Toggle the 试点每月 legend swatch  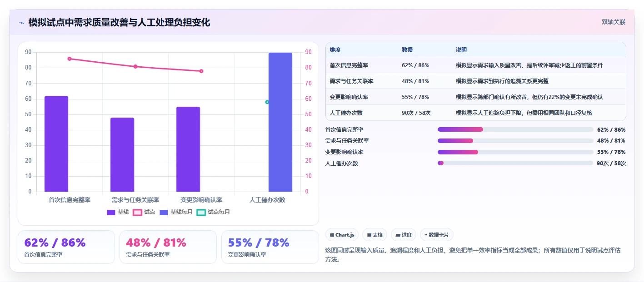pyautogui.click(x=201, y=212)
